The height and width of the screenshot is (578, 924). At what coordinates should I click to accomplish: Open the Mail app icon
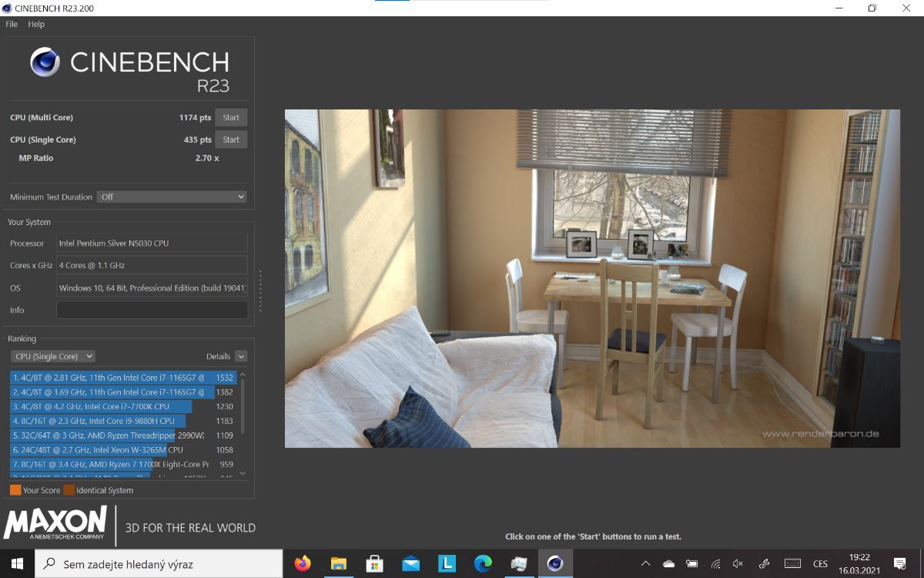pyautogui.click(x=410, y=563)
